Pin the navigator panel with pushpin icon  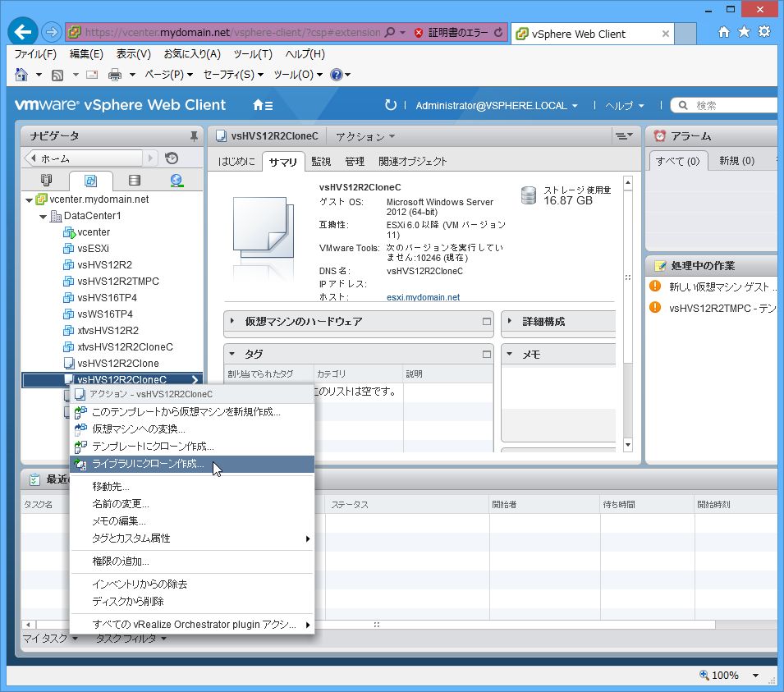[x=194, y=136]
